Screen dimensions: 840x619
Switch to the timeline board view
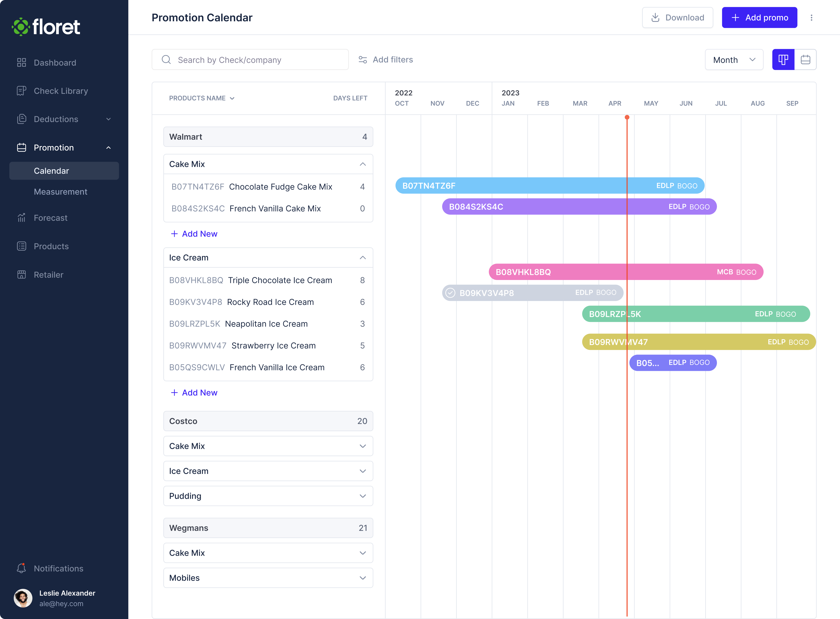coord(783,60)
